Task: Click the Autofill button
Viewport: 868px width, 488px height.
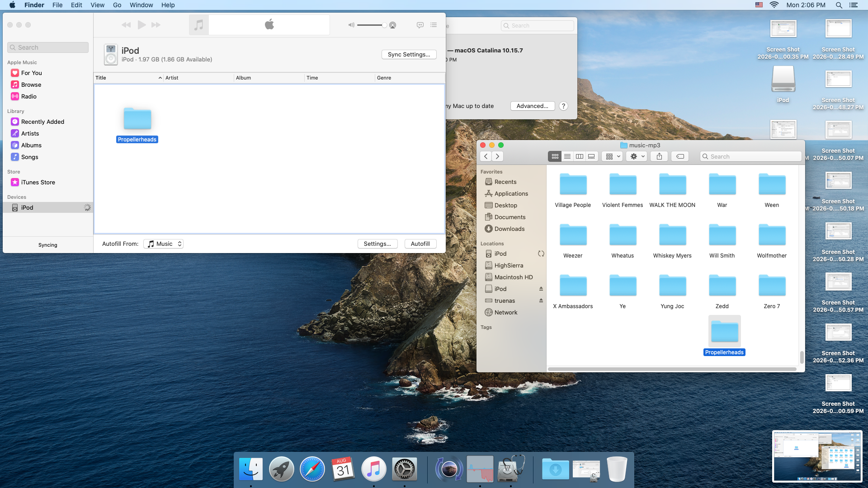Action: coord(420,244)
